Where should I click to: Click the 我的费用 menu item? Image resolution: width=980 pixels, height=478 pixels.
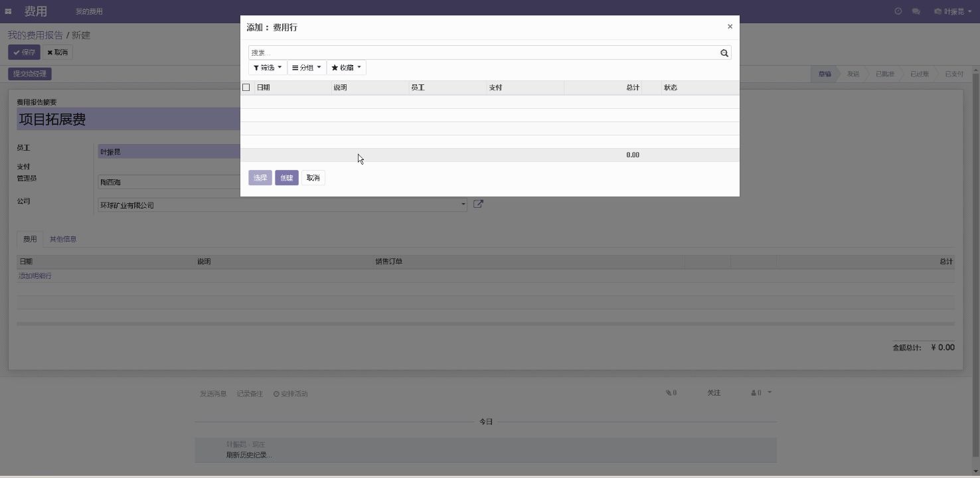(89, 11)
